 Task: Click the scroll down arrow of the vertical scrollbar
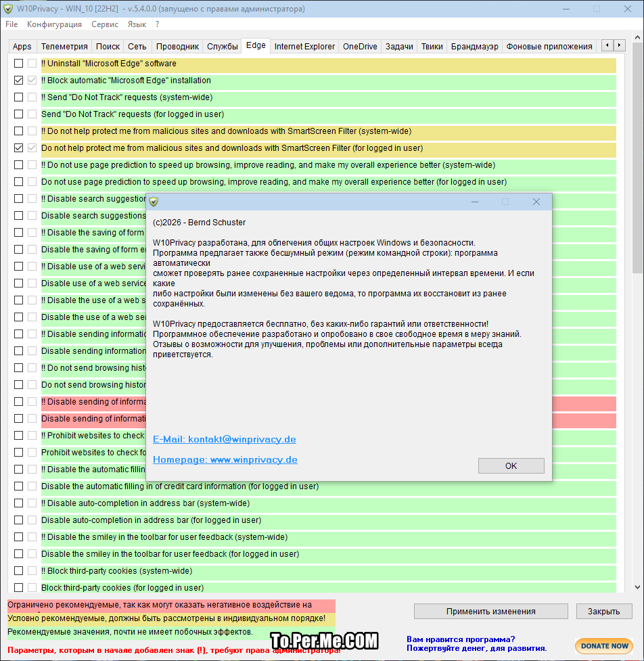pyautogui.click(x=637, y=587)
